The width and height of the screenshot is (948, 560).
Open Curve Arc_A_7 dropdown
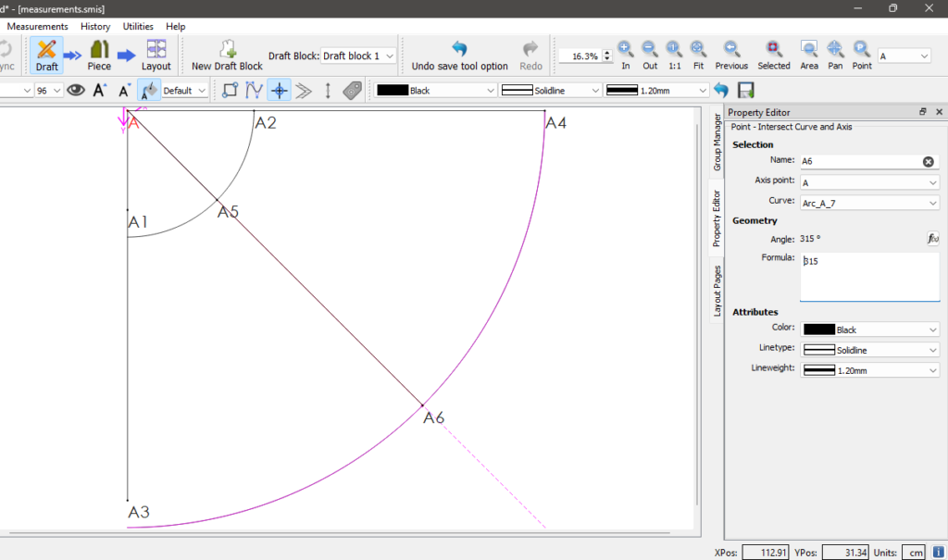(869, 204)
